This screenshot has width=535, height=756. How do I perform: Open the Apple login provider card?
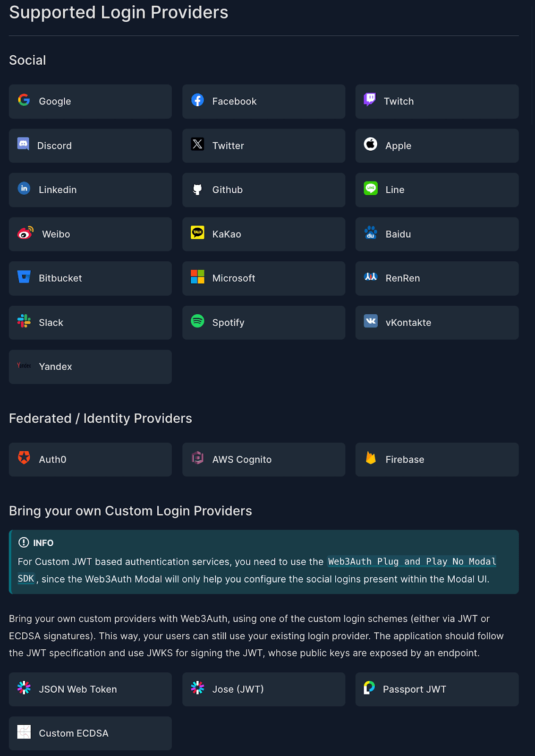[x=437, y=146]
